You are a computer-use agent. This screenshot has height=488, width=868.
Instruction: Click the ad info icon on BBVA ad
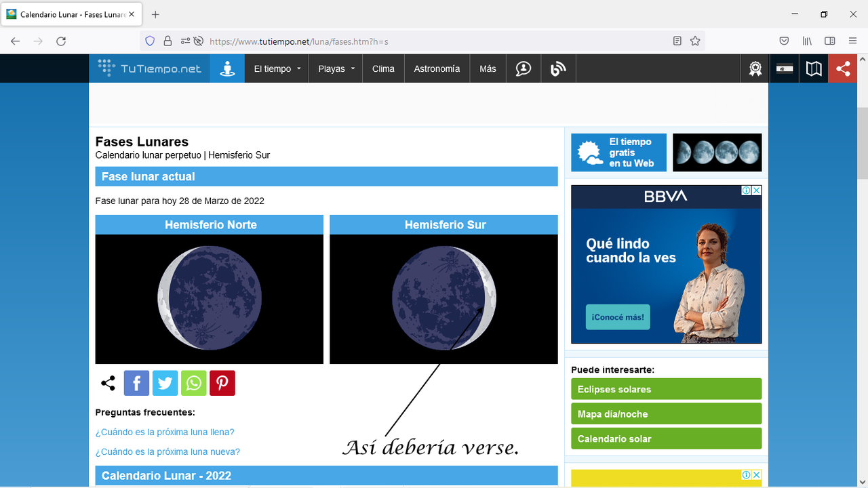pos(747,190)
